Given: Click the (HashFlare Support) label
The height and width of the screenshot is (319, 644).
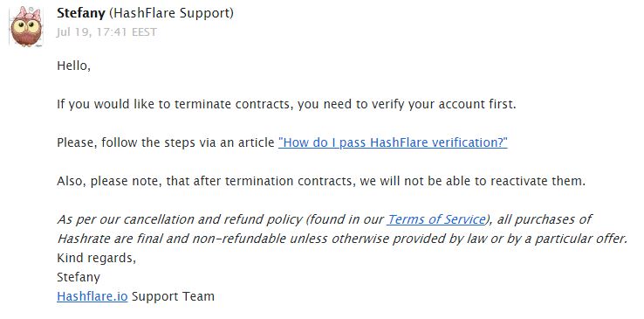Looking at the screenshot, I should coord(171,13).
